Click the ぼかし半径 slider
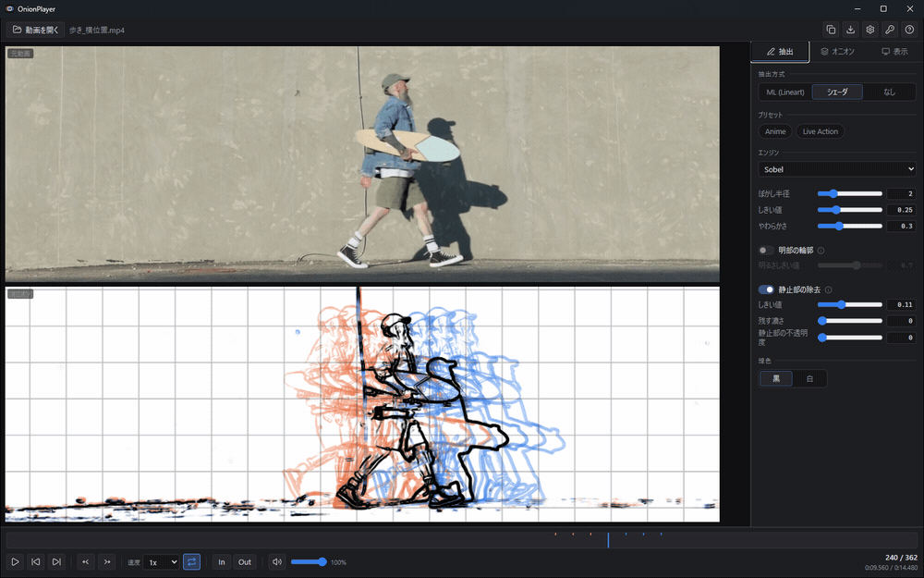 (x=850, y=193)
